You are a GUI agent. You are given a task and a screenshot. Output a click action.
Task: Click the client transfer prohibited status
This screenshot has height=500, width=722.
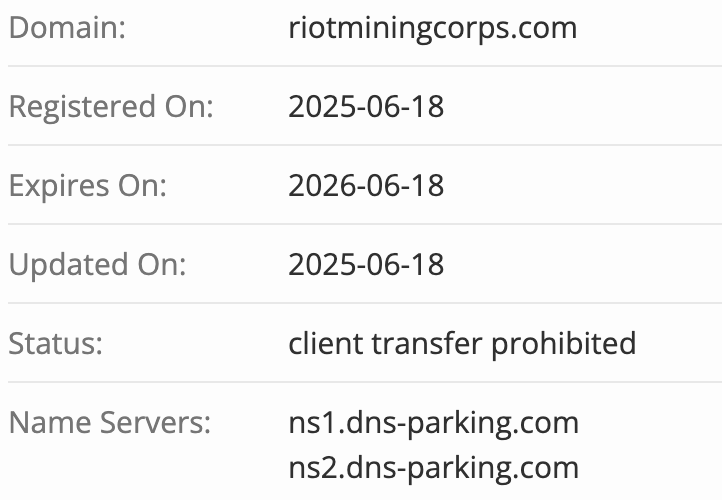pyautogui.click(x=462, y=344)
